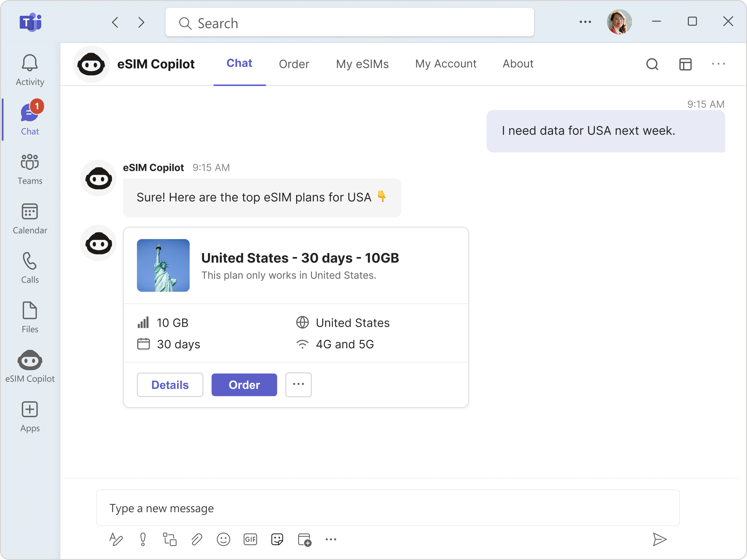
Task: Click the Type a new message field
Action: click(388, 508)
